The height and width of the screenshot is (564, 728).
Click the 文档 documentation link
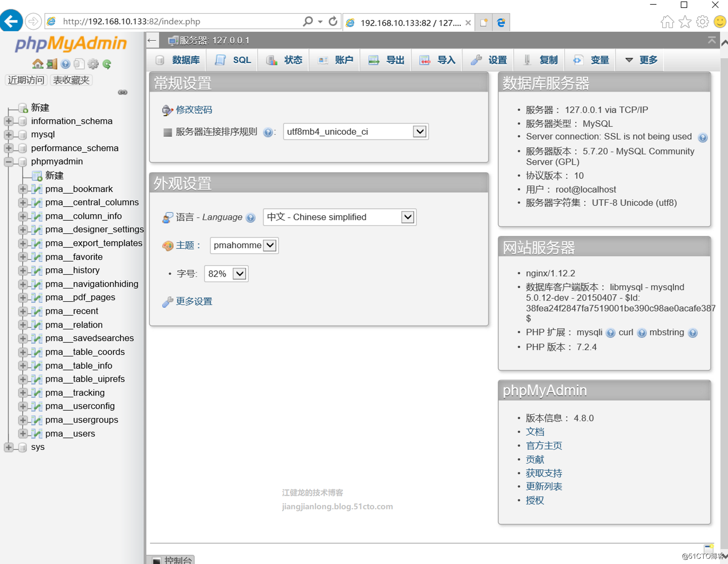[x=535, y=432]
